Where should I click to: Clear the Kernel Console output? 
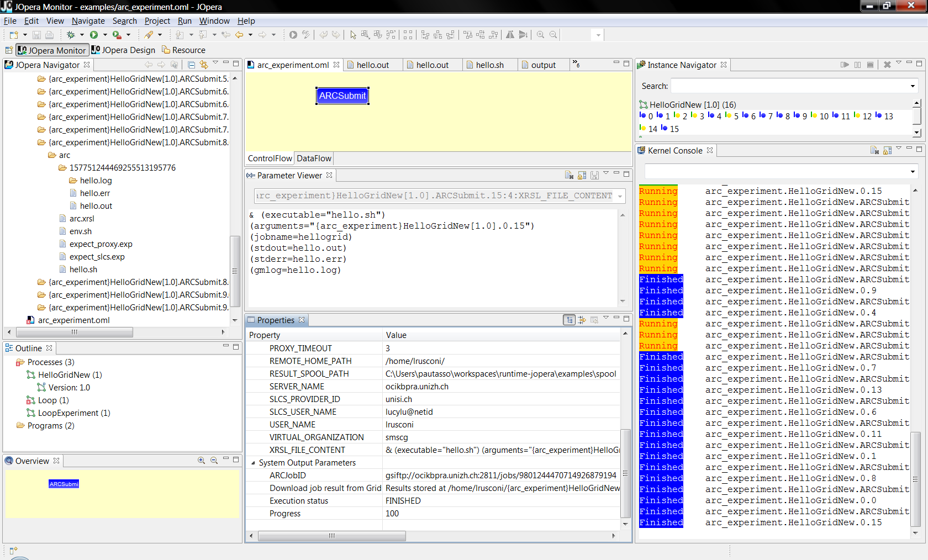[x=874, y=150]
